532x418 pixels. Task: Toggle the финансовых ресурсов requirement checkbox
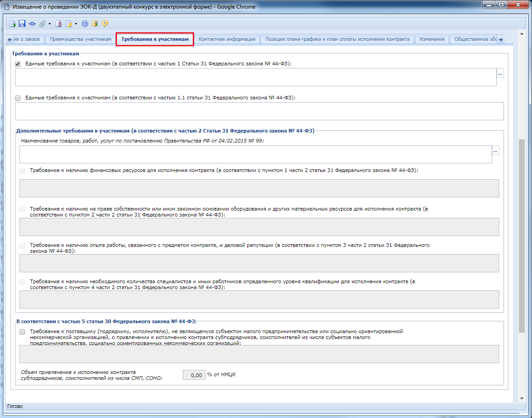(x=22, y=171)
